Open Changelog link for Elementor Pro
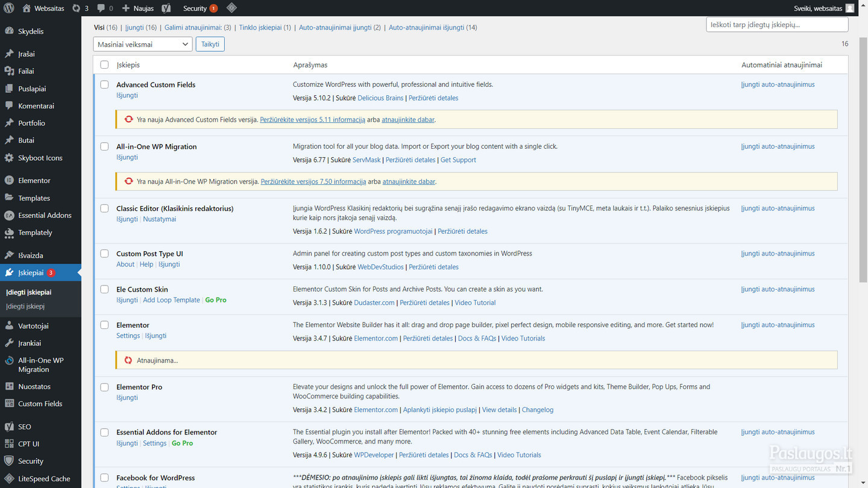 pyautogui.click(x=538, y=410)
